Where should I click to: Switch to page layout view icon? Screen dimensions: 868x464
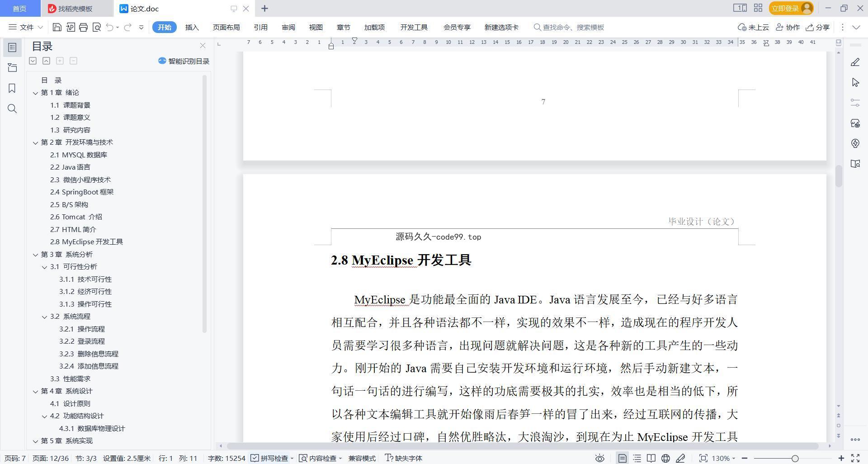click(x=622, y=458)
